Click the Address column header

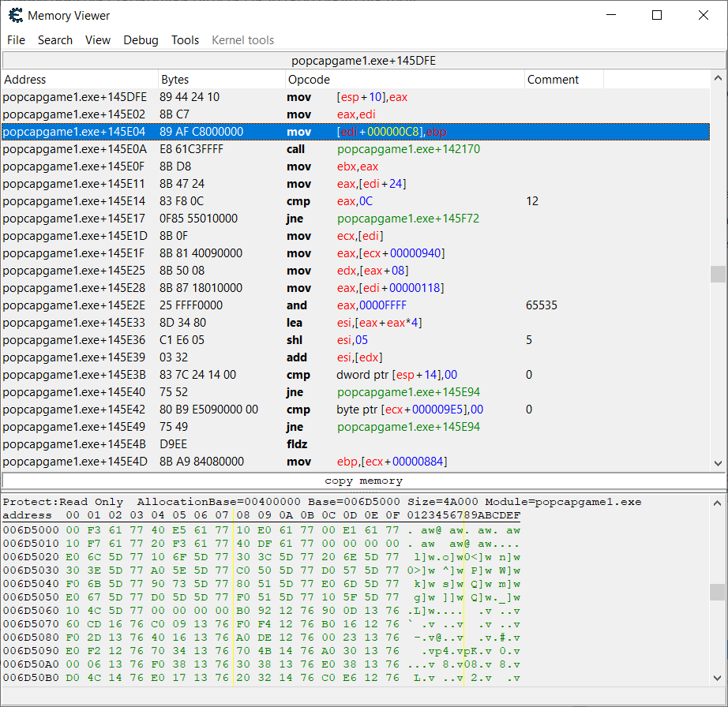click(80, 80)
